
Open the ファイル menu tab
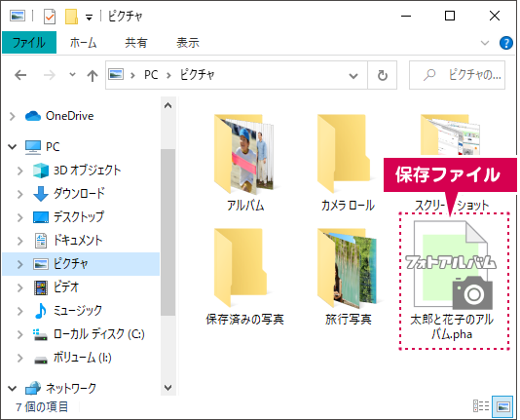[29, 43]
